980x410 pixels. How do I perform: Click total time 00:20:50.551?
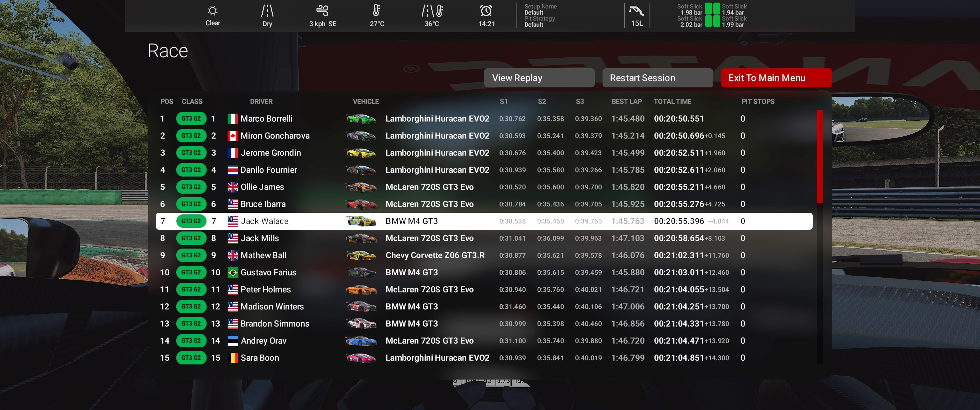tap(679, 119)
